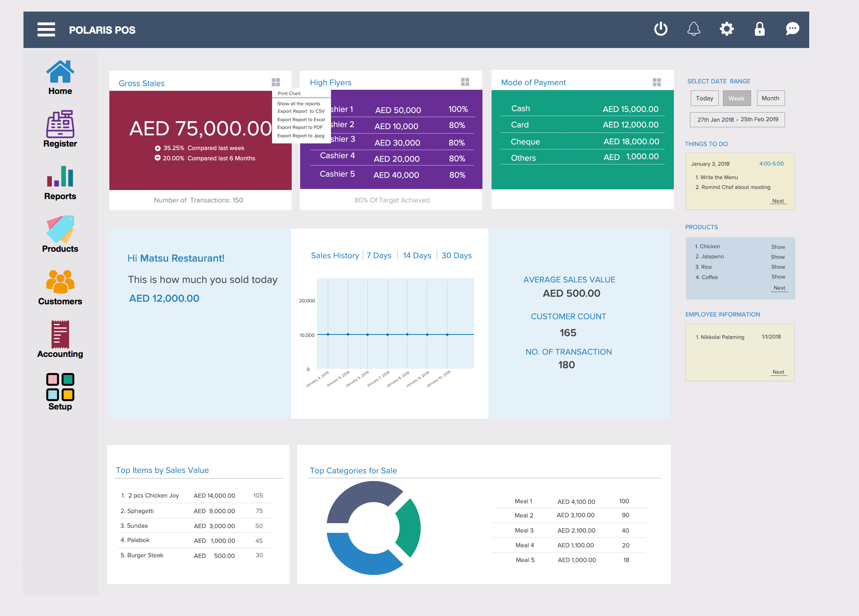This screenshot has height=616, width=859.
Task: Select Export Report to CSV
Action: (x=301, y=111)
